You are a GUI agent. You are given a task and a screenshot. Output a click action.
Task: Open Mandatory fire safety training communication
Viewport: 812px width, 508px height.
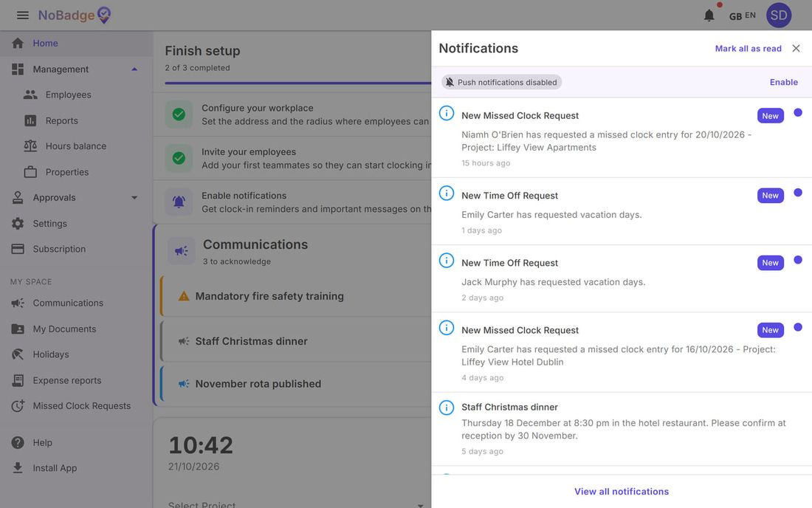296,296
